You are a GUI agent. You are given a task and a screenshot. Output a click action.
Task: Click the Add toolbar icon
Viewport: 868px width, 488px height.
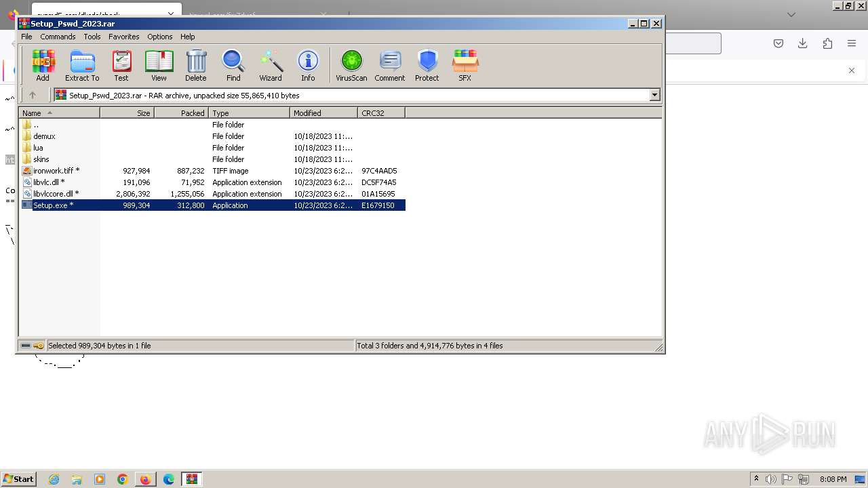click(43, 66)
